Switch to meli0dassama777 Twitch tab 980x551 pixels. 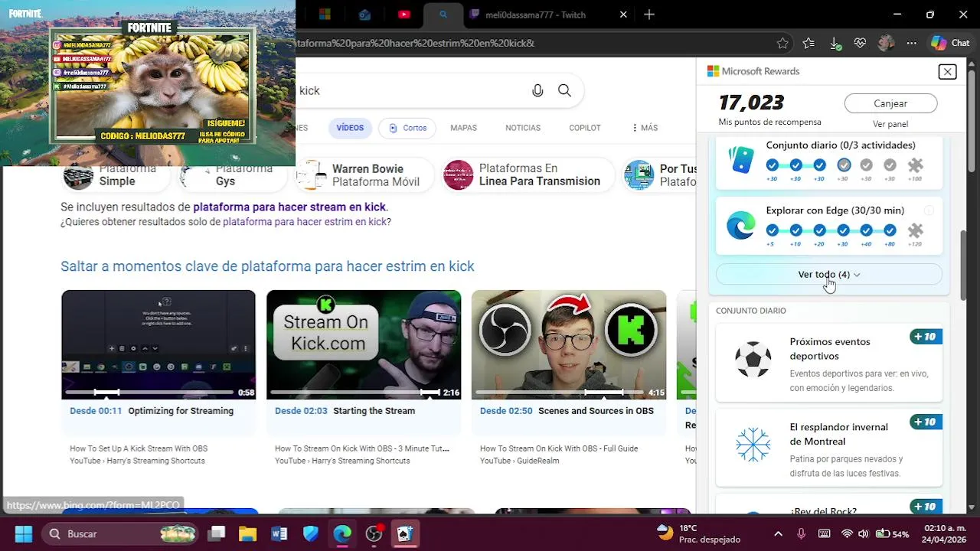536,15
